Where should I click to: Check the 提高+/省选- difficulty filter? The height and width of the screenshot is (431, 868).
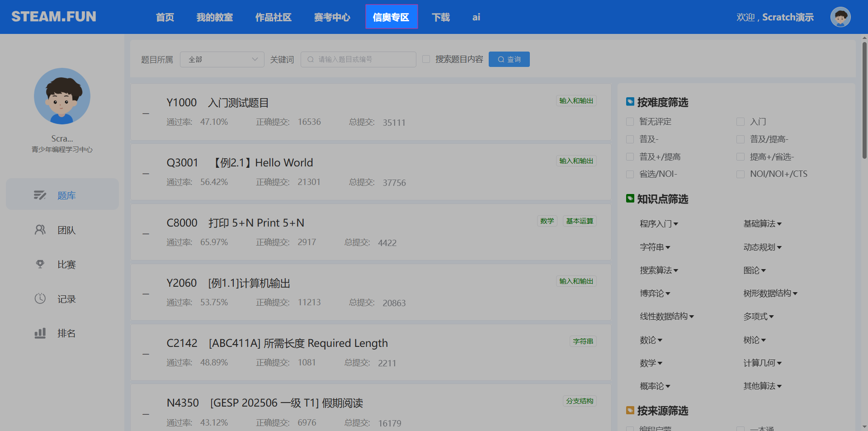pos(741,157)
